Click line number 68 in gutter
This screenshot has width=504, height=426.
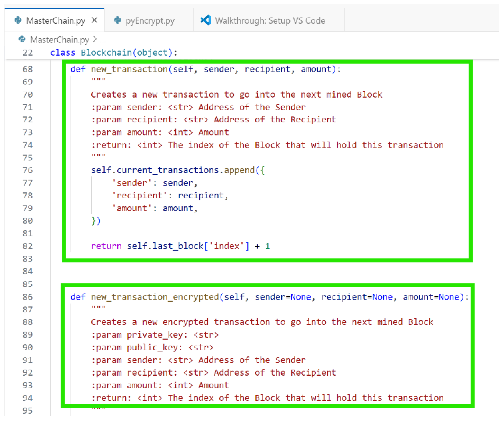click(28, 69)
